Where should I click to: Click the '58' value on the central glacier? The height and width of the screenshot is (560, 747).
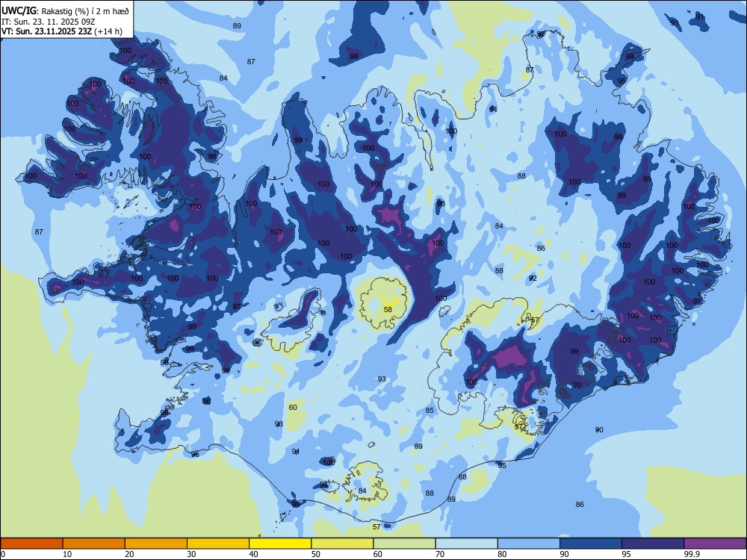pos(388,310)
